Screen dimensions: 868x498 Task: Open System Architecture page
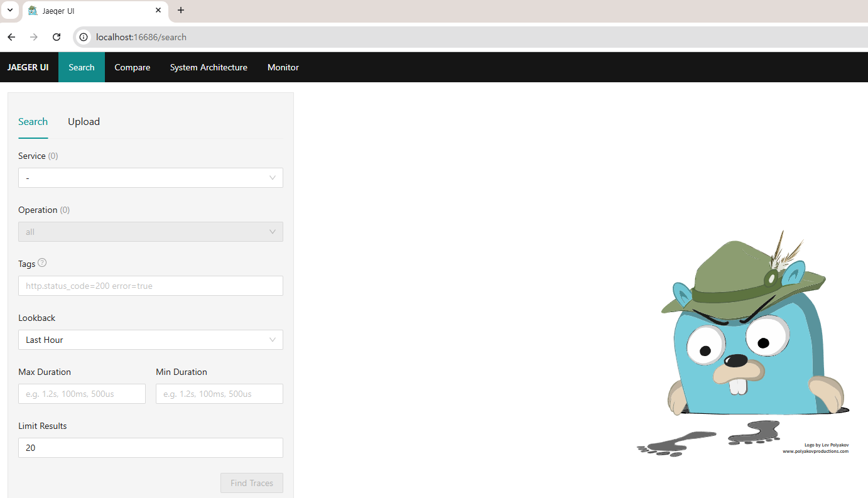pos(209,67)
